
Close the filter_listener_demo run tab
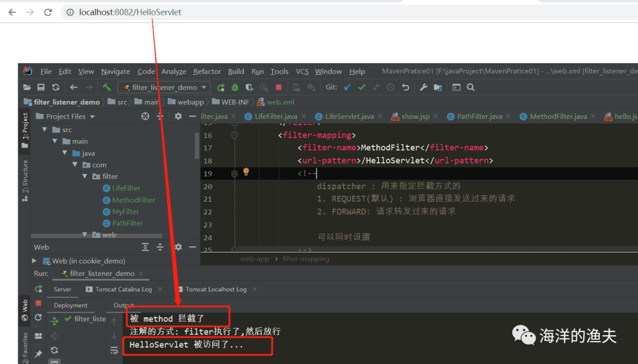click(x=141, y=274)
